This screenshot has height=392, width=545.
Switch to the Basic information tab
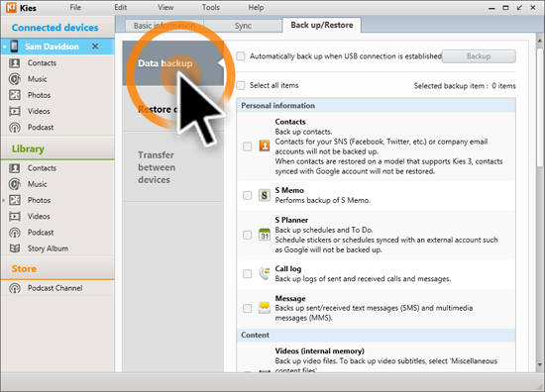click(164, 26)
